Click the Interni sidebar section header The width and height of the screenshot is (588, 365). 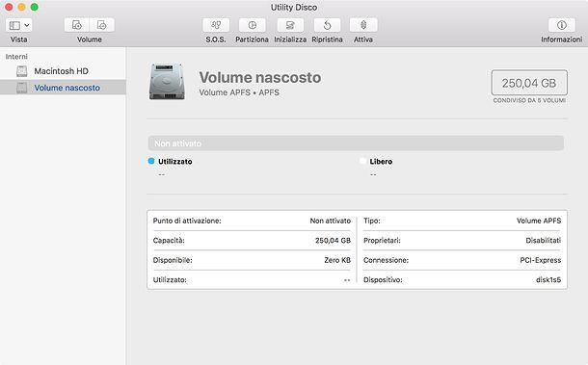(x=16, y=57)
